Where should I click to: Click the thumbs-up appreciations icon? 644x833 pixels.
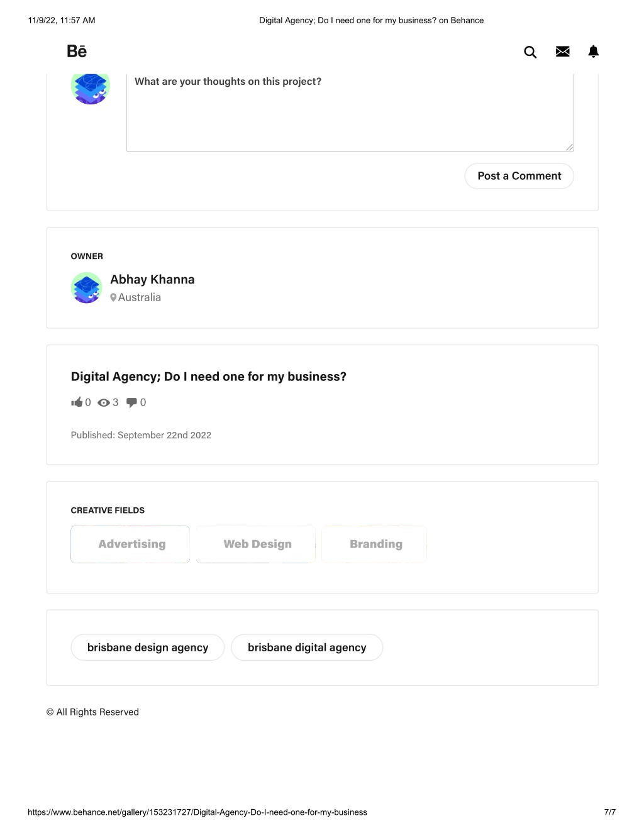77,402
